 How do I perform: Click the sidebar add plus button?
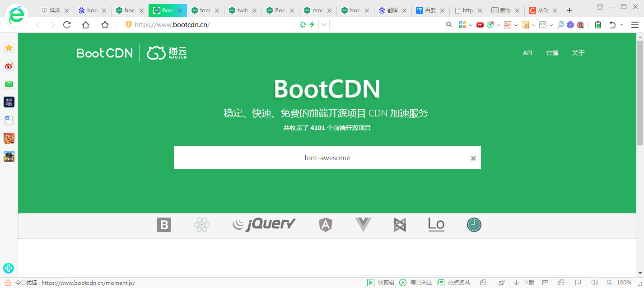tap(9, 268)
